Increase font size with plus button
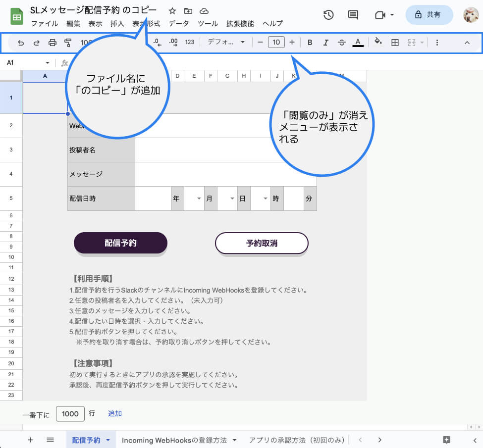The width and height of the screenshot is (483, 448). coord(292,42)
